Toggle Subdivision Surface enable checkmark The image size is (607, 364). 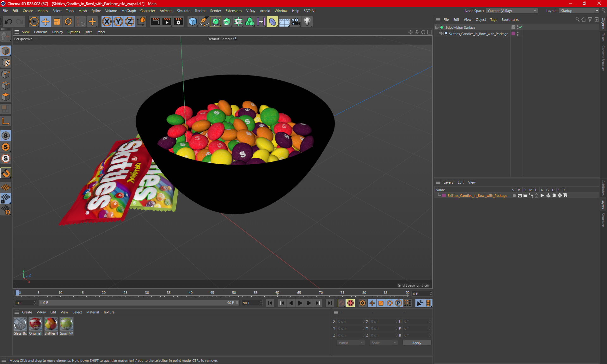point(521,27)
